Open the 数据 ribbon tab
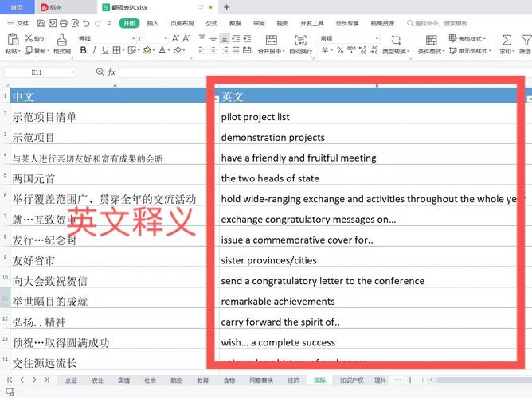 (235, 23)
